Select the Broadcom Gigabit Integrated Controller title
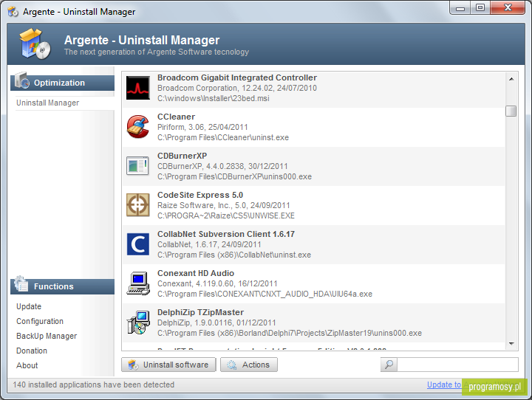 [x=237, y=77]
